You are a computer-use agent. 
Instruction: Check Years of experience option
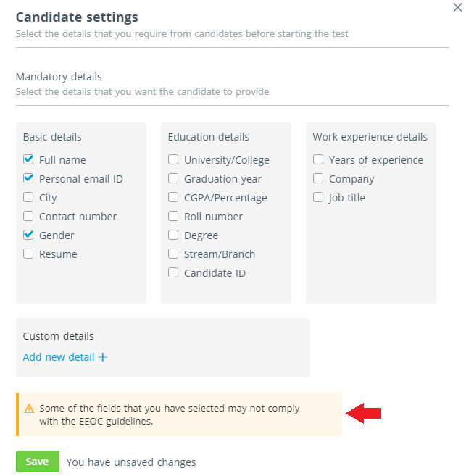pyautogui.click(x=318, y=159)
